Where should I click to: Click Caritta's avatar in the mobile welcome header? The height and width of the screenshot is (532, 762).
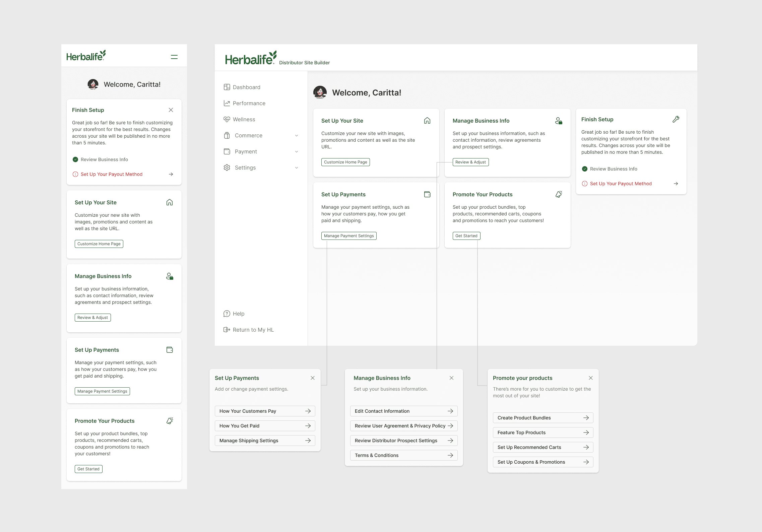click(93, 84)
